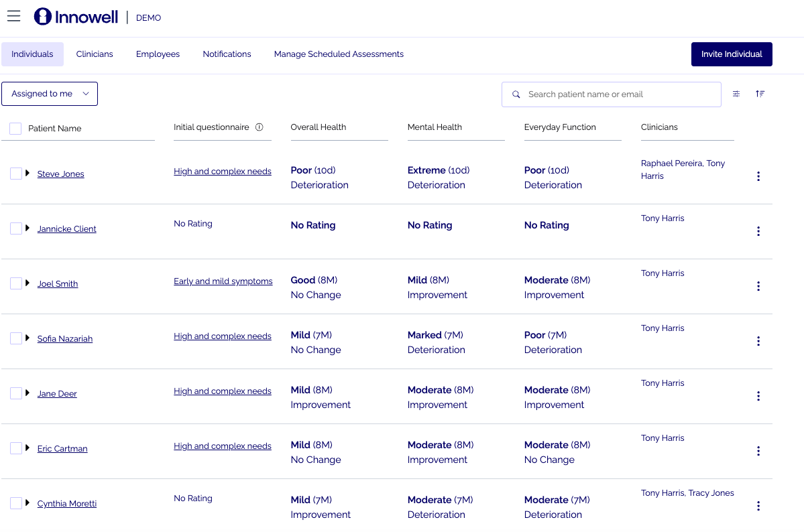Screen dimensions: 804x532
Task: Open Cynthia Moretti patient link
Action: (x=66, y=503)
